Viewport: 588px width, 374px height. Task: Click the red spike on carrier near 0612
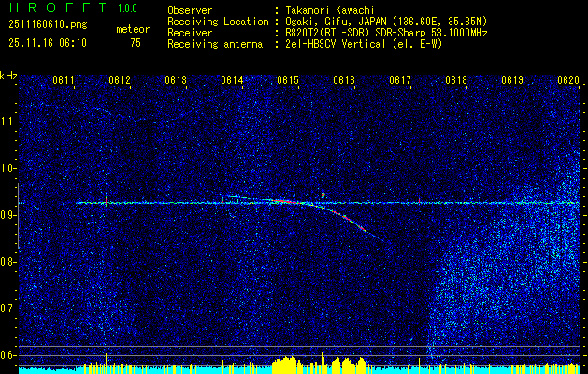pyautogui.click(x=107, y=201)
